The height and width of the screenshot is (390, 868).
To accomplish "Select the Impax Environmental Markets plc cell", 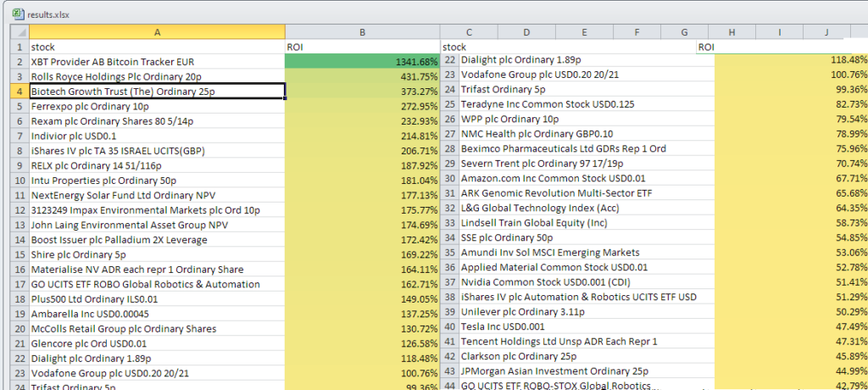I will 157,210.
